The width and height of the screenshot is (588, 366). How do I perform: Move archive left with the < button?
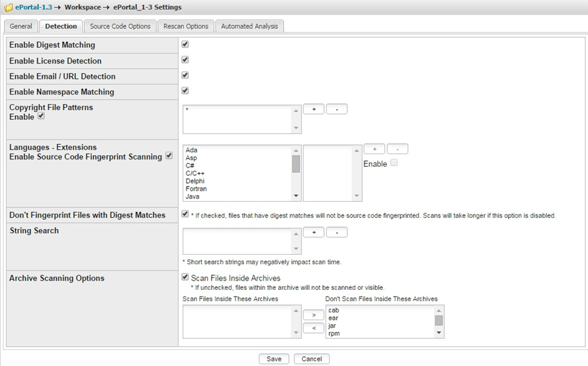(314, 328)
